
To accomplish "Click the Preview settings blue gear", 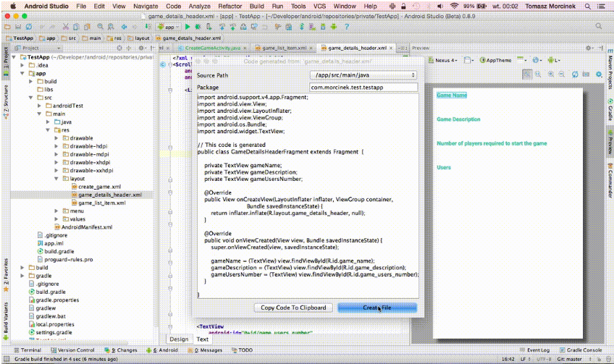I will 599,74.
